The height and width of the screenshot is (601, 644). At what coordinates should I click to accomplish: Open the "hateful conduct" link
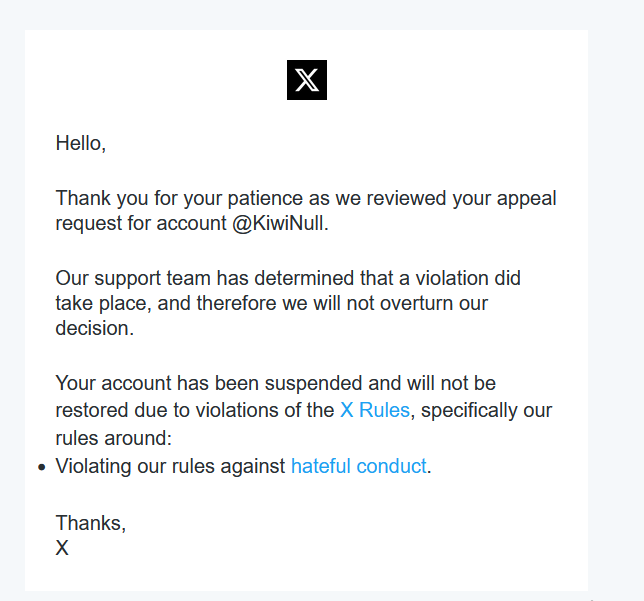click(x=358, y=466)
